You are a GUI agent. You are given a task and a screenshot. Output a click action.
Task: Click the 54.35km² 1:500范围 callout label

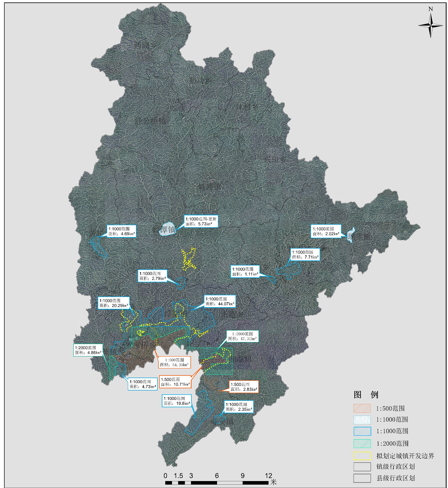(174, 362)
